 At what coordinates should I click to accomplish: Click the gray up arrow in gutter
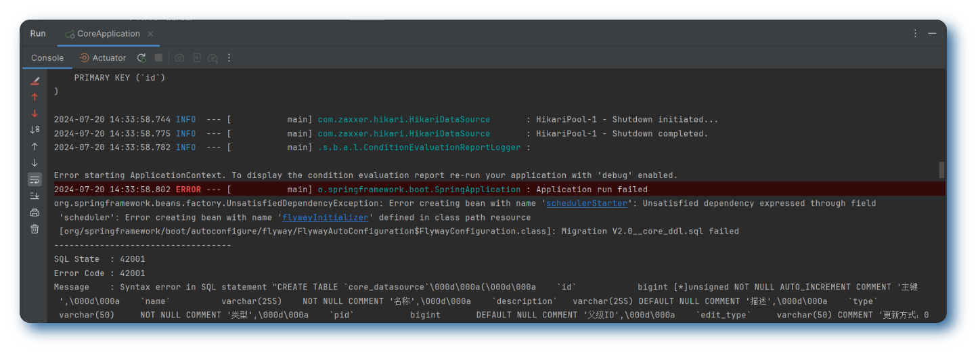pyautogui.click(x=35, y=146)
